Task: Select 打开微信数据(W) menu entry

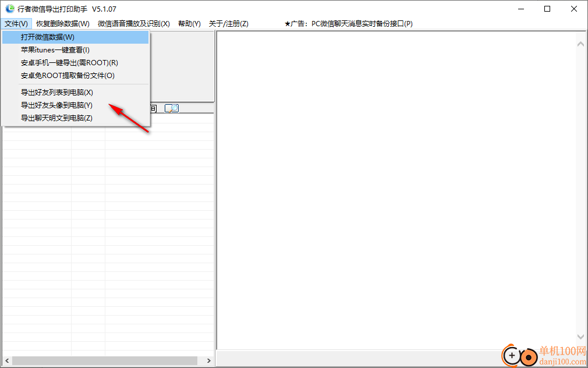Action: tap(75, 37)
